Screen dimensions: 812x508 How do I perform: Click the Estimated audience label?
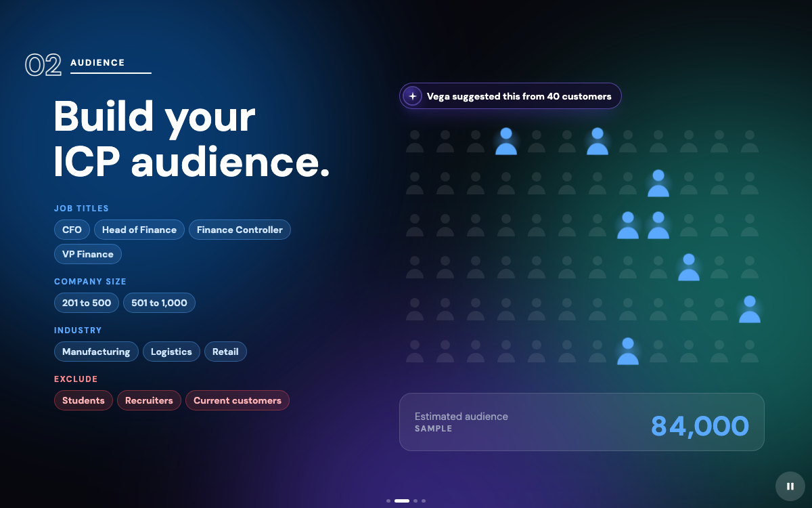[461, 417]
